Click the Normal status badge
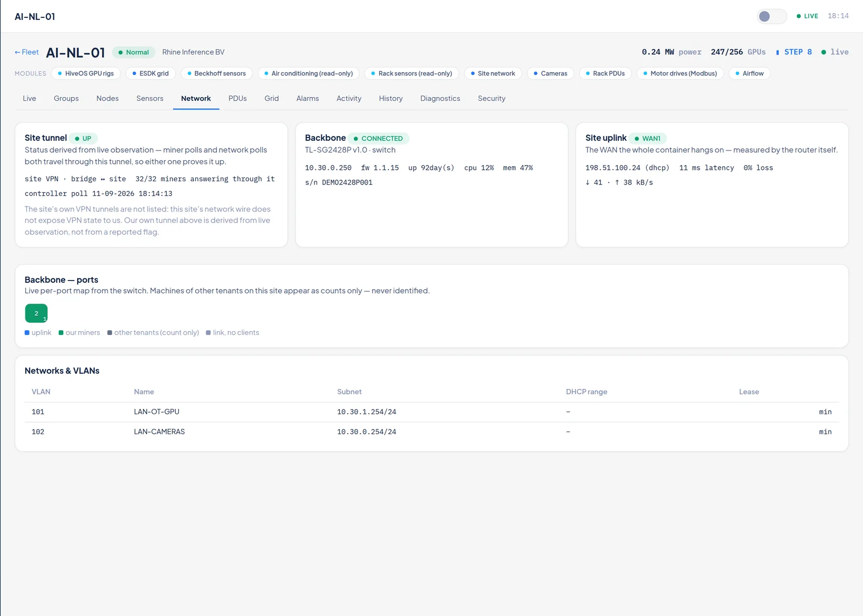This screenshot has width=863, height=616. click(x=134, y=52)
